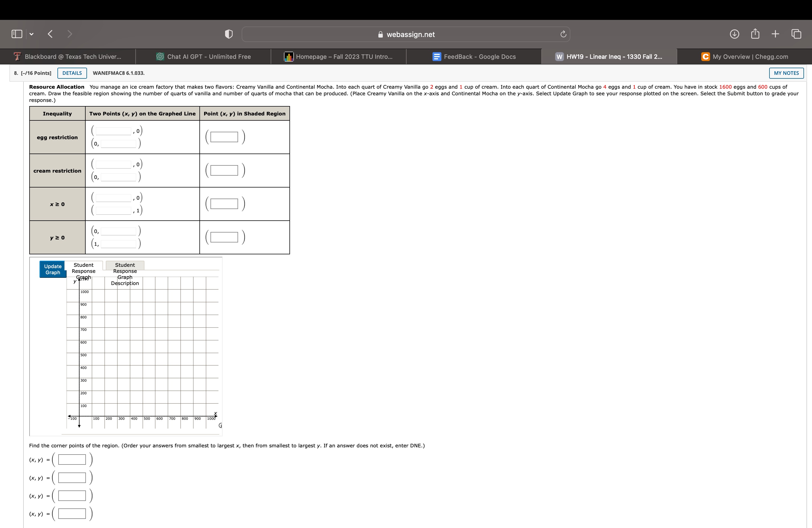Image resolution: width=812 pixels, height=528 pixels.
Task: Open the downloads icon in toolbar
Action: 734,34
